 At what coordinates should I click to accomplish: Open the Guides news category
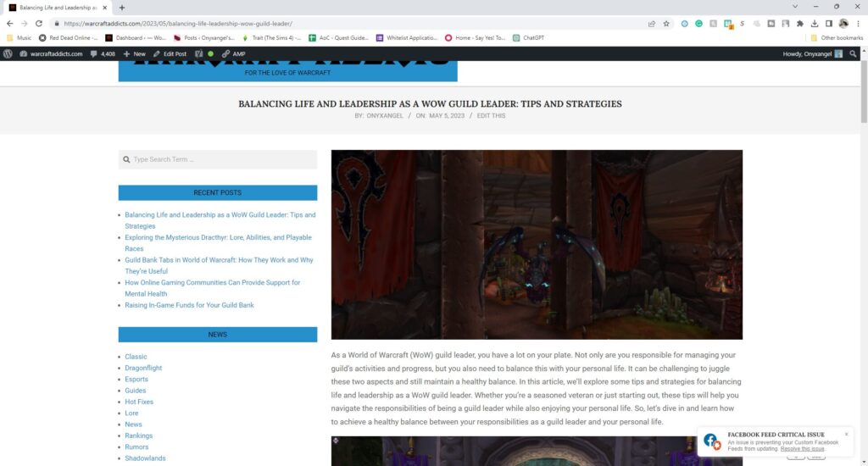[x=135, y=391]
